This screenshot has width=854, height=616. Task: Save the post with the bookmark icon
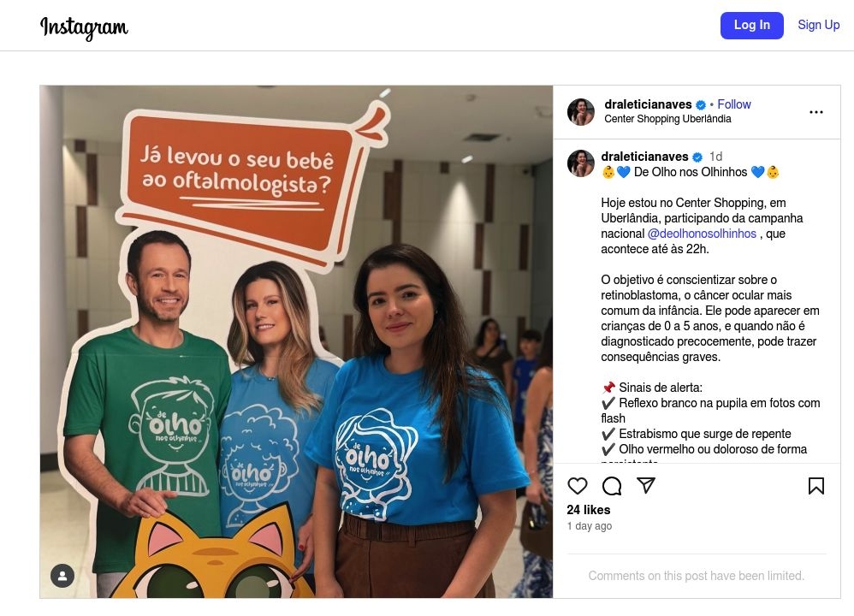pyautogui.click(x=815, y=485)
